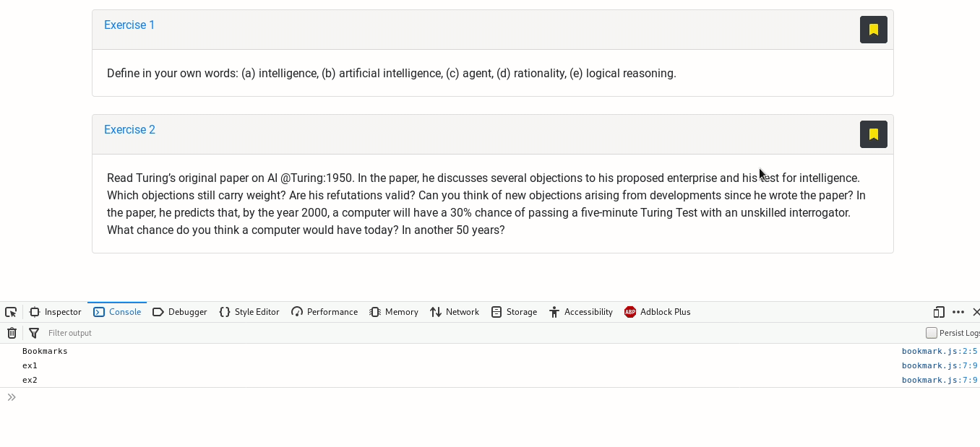Screen dimensions: 980x447
Task: Open bookmark.js:7:9 next to ex2
Action: [939, 380]
